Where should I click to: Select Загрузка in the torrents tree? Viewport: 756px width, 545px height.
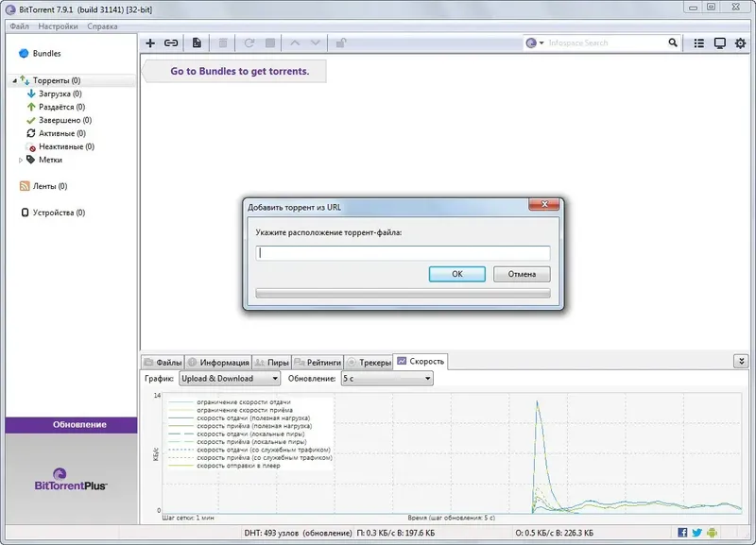pos(59,95)
